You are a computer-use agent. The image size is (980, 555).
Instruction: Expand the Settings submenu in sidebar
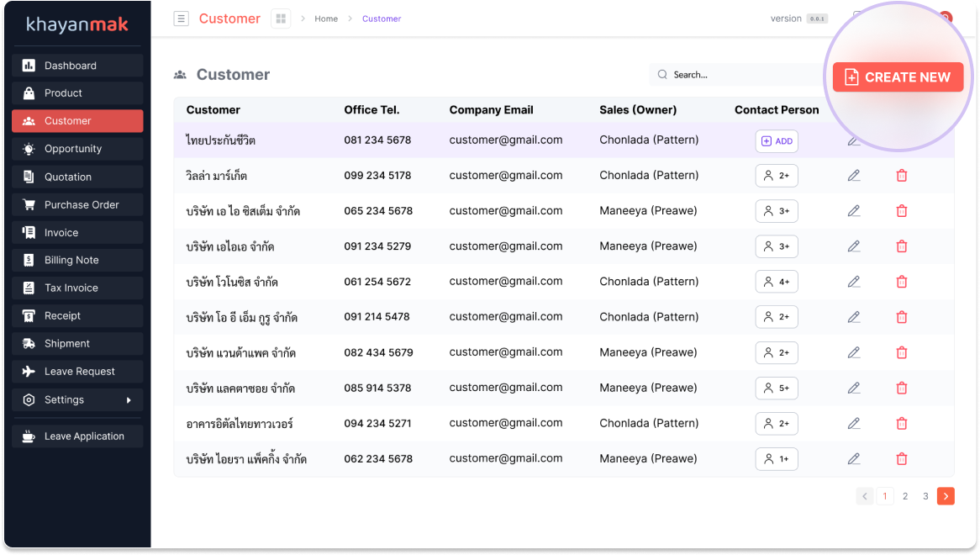(77, 400)
